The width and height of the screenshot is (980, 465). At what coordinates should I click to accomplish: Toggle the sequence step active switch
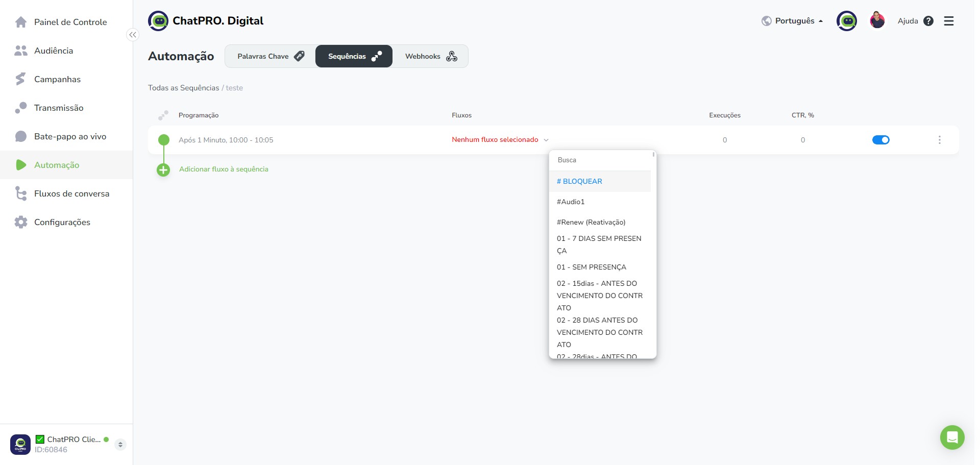(x=881, y=140)
